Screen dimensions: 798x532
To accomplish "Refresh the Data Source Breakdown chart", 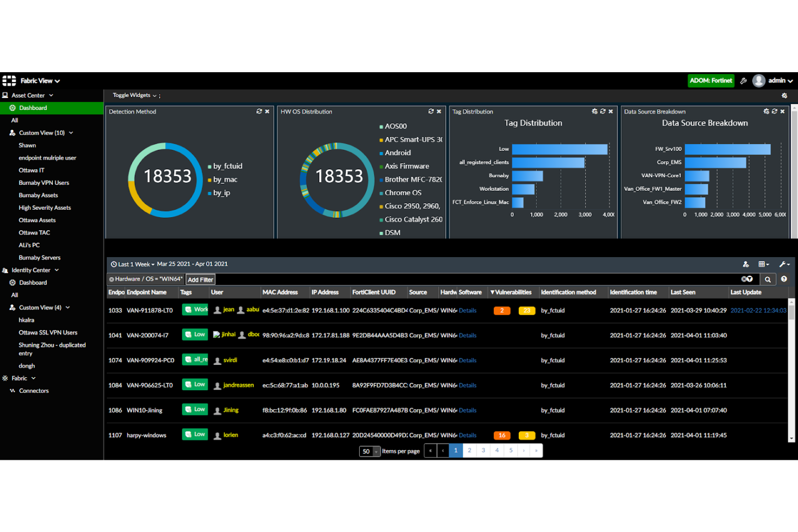I will (x=774, y=112).
